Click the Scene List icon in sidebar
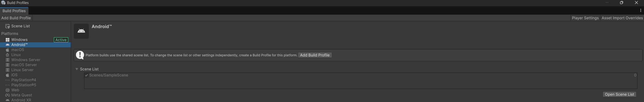Image resolution: width=644 pixels, height=102 pixels. [x=8, y=26]
